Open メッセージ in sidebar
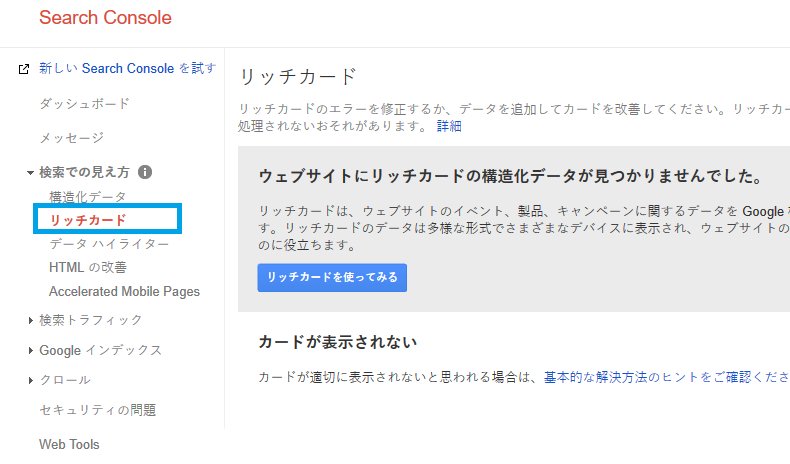The image size is (790, 464). (x=72, y=138)
